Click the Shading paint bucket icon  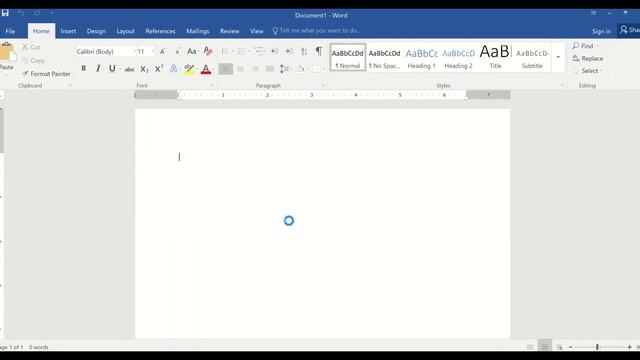pyautogui.click(x=300, y=69)
